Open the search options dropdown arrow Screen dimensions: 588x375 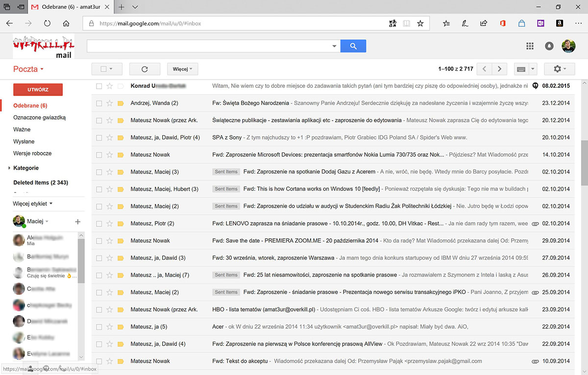pos(335,46)
